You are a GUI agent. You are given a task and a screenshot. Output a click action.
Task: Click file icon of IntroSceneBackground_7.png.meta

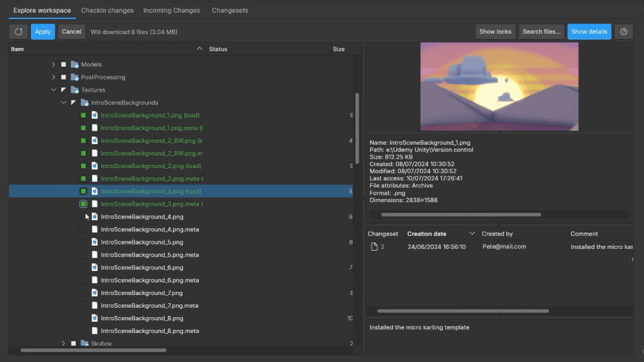coord(95,306)
